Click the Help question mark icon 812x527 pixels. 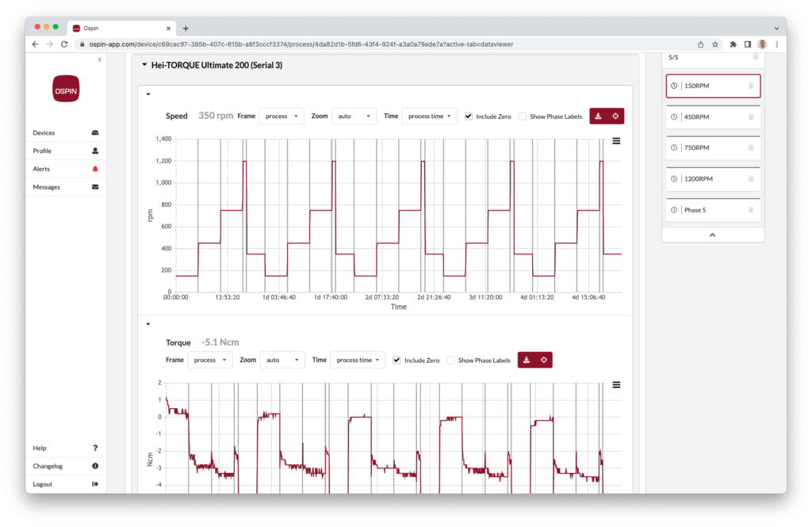[x=95, y=448]
